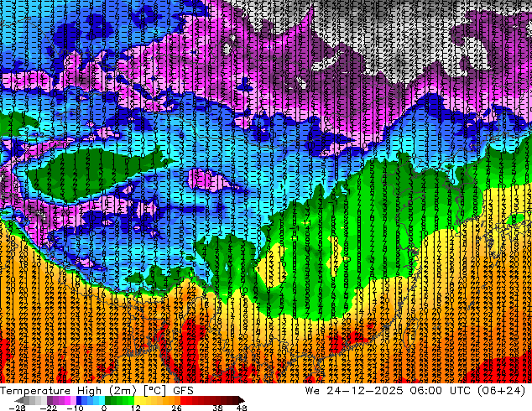Click the -10 legend label
The height and width of the screenshot is (411, 532).
click(x=75, y=408)
